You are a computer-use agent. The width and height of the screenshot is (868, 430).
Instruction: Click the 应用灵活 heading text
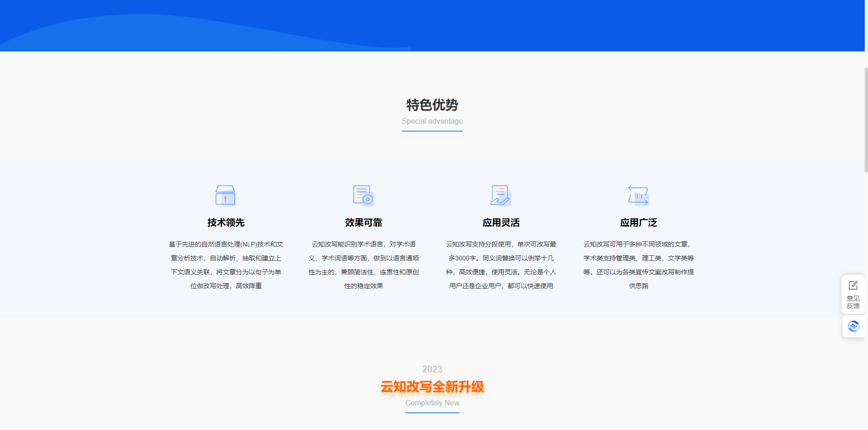(x=501, y=222)
